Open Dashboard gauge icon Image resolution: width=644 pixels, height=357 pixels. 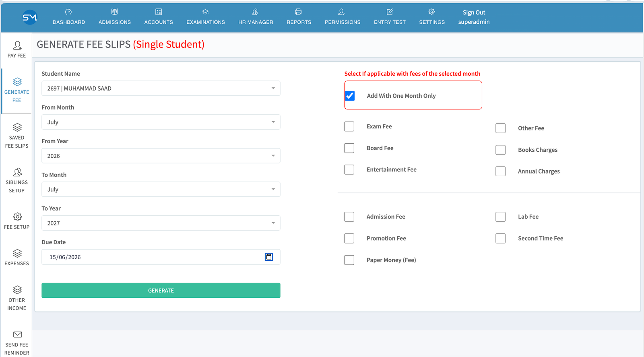tap(68, 12)
